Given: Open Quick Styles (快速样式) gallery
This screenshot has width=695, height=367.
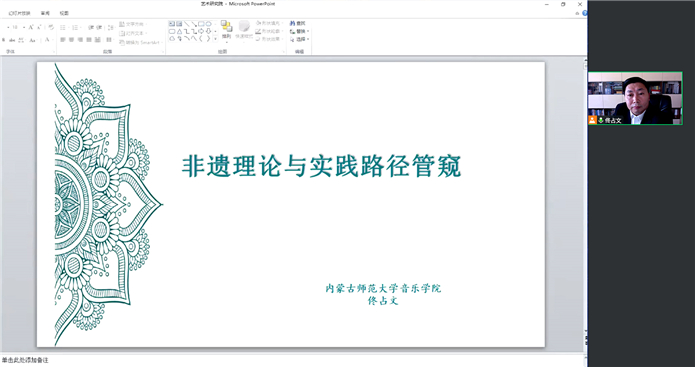Looking at the screenshot, I should click(x=244, y=30).
